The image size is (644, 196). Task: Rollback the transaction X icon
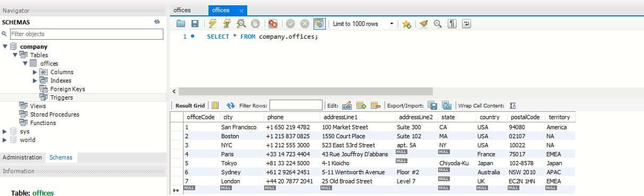(305, 24)
